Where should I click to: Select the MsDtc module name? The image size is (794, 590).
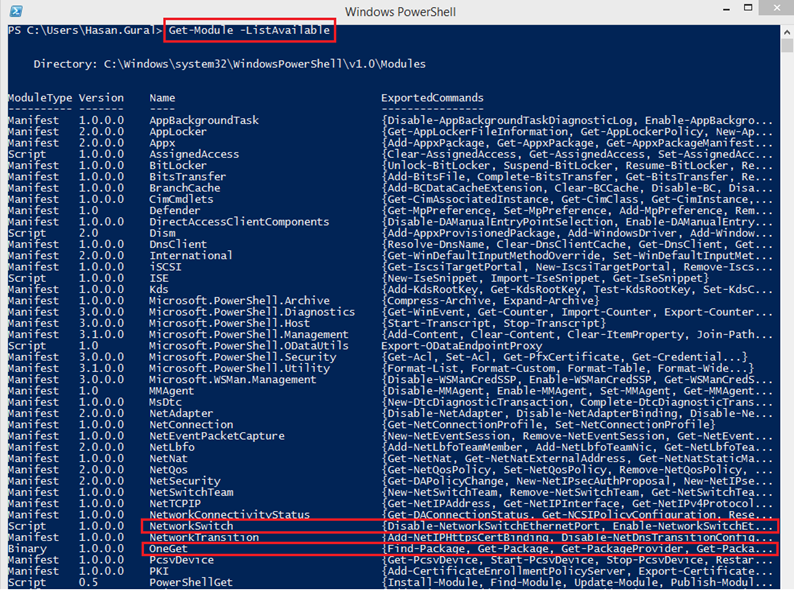click(165, 402)
